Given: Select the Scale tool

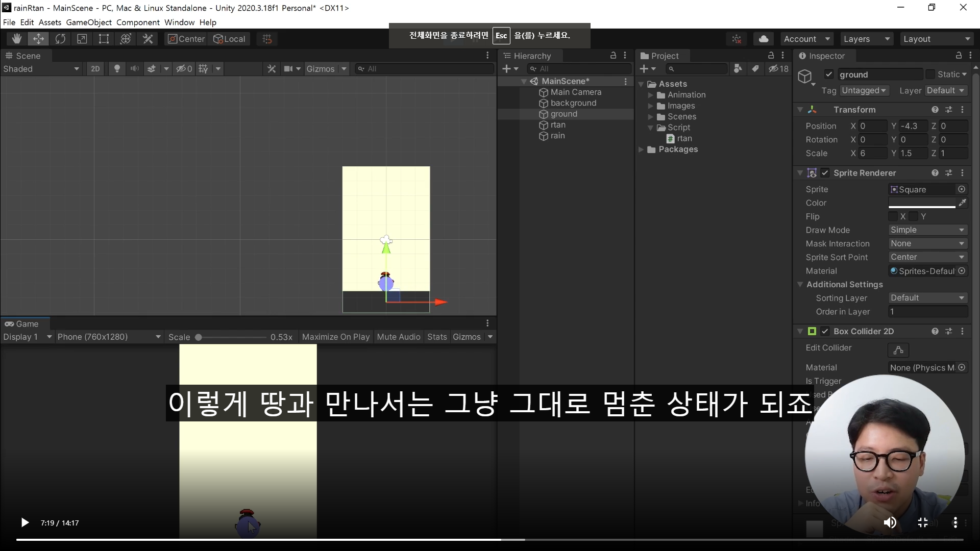Looking at the screenshot, I should pyautogui.click(x=82, y=39).
